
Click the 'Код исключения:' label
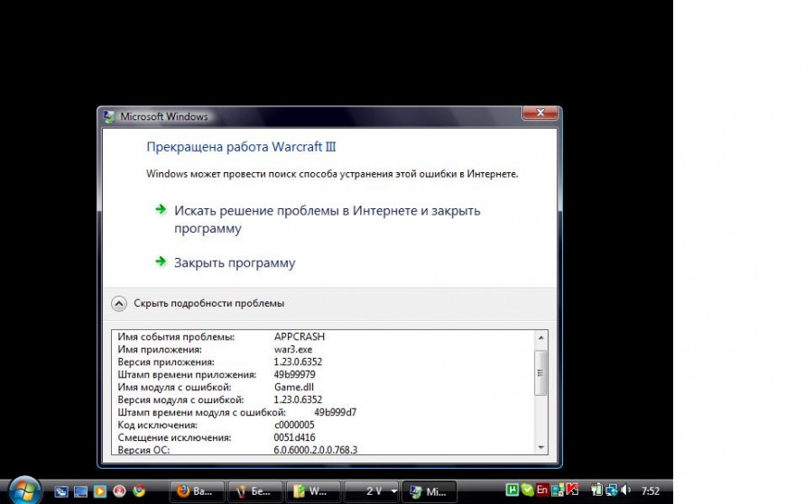[157, 425]
